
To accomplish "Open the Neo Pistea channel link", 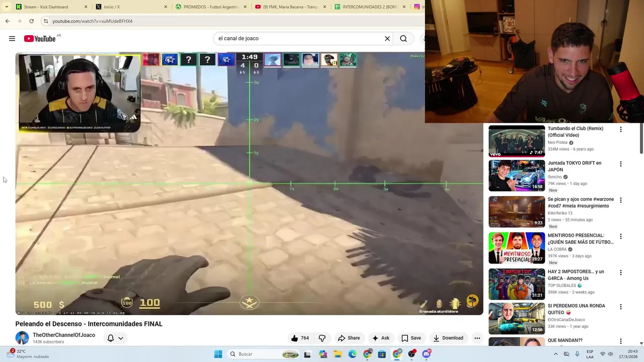I will (x=557, y=143).
